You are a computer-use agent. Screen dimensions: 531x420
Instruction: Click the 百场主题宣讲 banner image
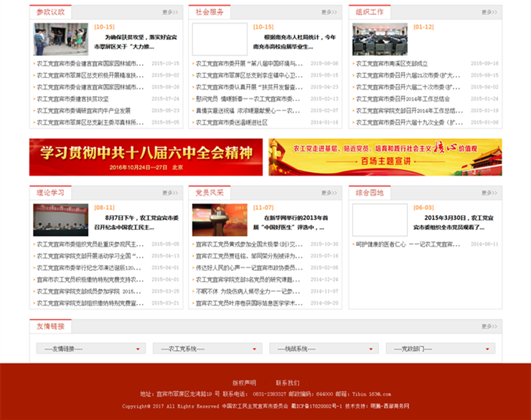pyautogui.click(x=385, y=157)
